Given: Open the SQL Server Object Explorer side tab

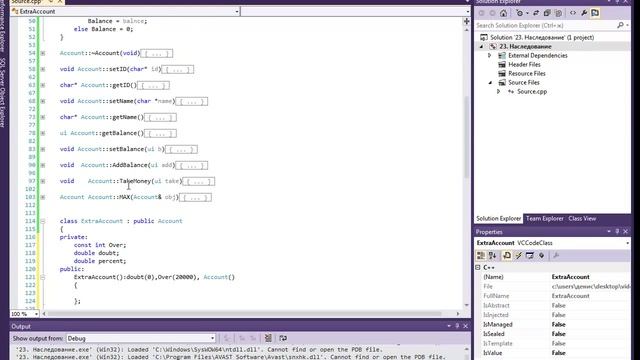Looking at the screenshot, I should click(3, 93).
